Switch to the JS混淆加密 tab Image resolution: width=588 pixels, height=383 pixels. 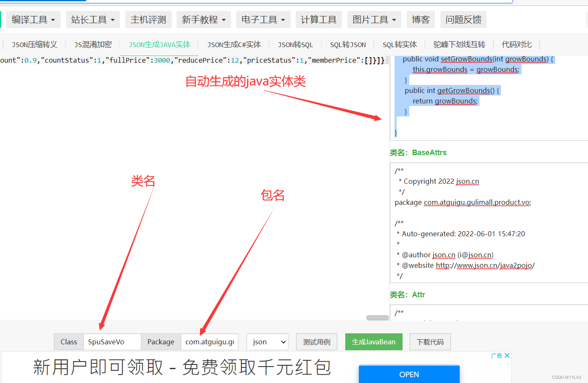[93, 45]
